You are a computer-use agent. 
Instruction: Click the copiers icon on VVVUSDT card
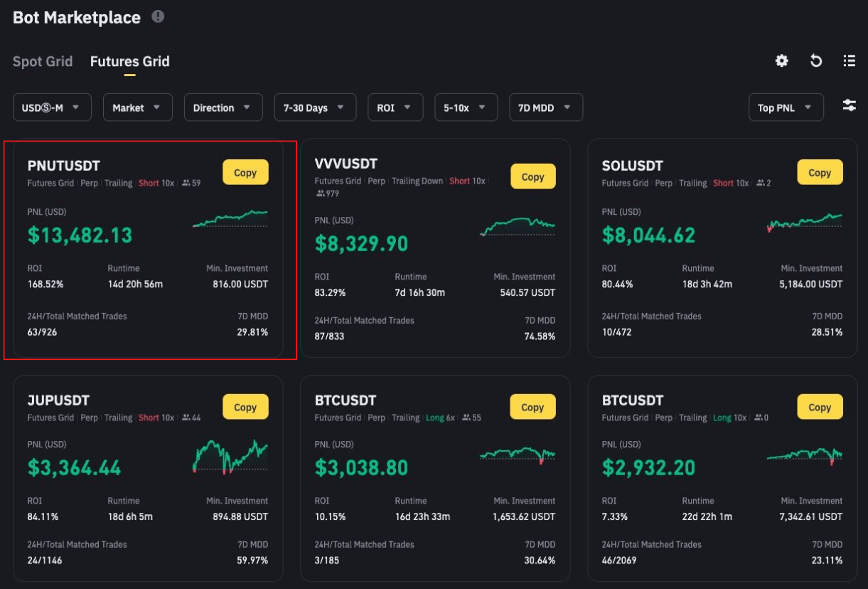pos(320,193)
